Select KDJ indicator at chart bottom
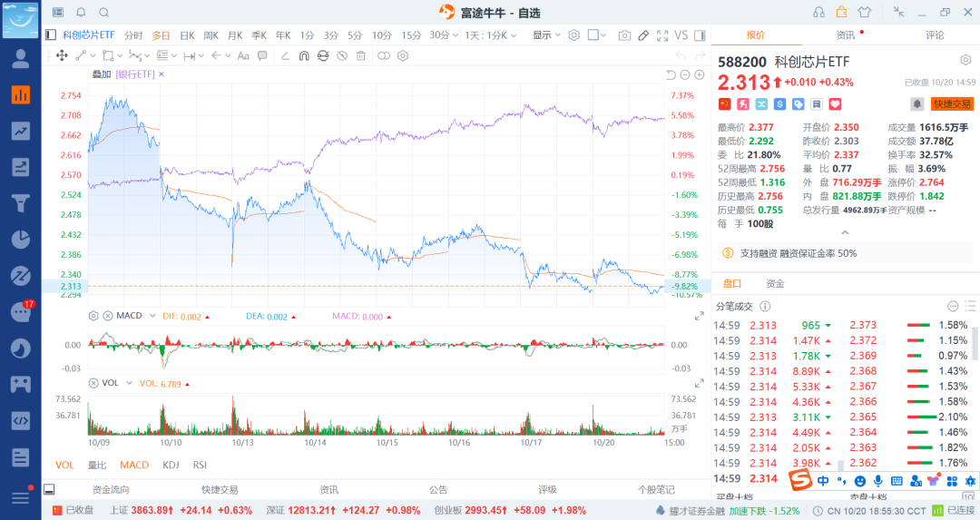The width and height of the screenshot is (980, 520). [171, 465]
